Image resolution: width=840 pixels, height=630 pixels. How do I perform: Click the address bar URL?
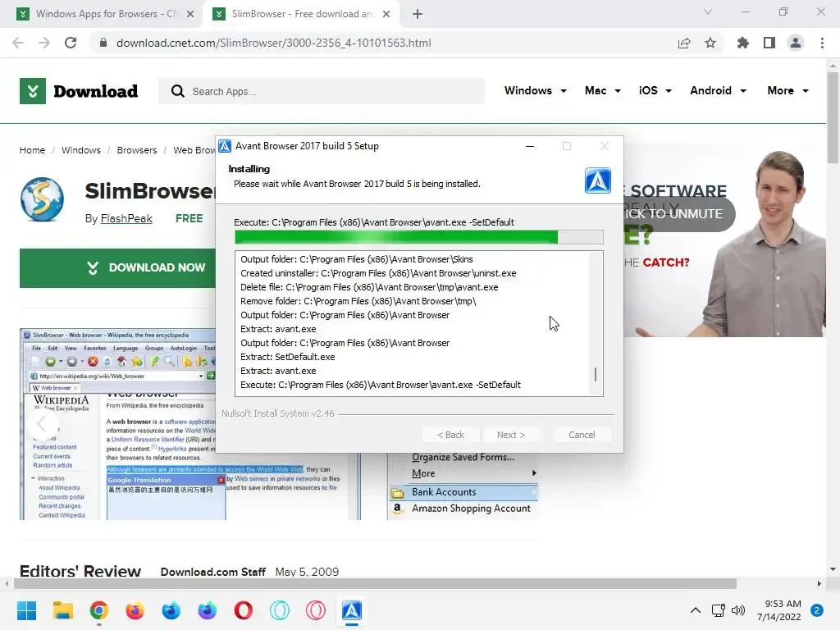click(273, 43)
